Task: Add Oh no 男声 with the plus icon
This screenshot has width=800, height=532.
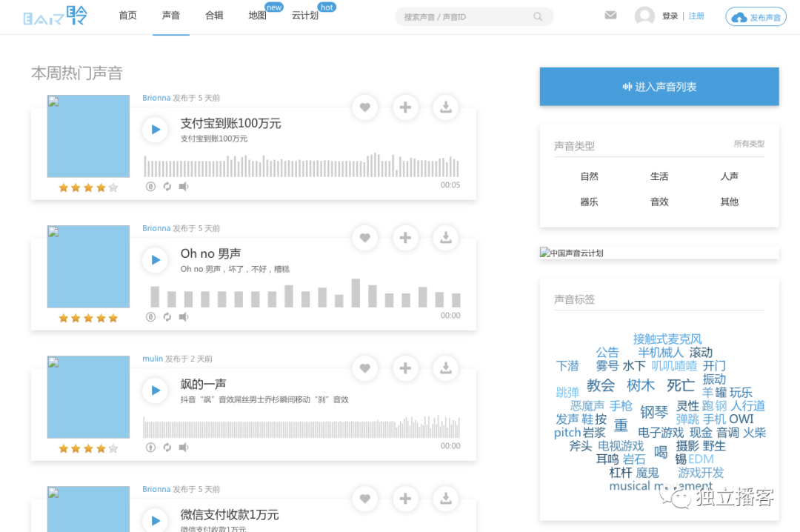Action: click(405, 237)
